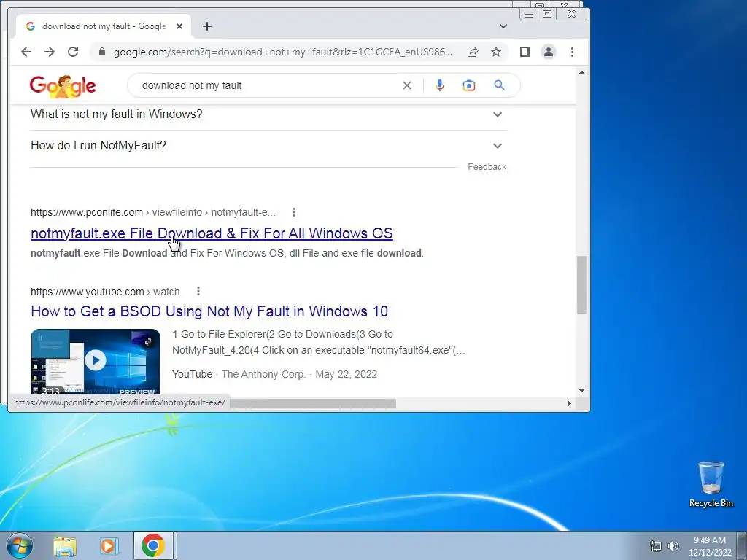
Task: Start voice search with microphone icon
Action: point(440,85)
